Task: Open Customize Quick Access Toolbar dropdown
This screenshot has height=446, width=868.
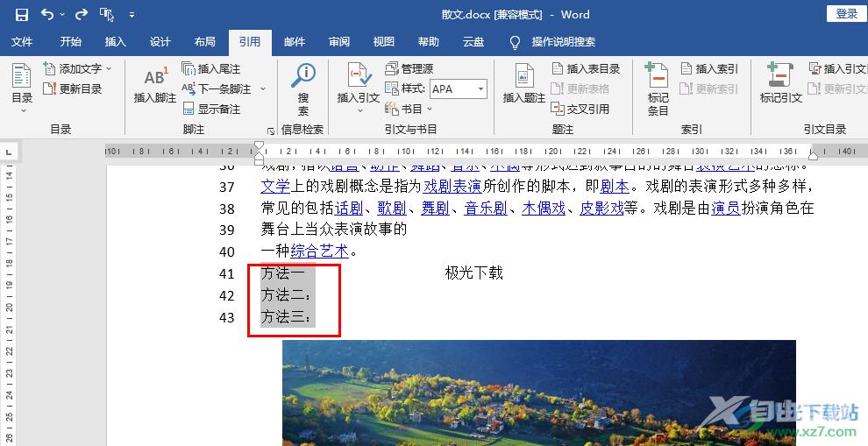Action: click(132, 15)
